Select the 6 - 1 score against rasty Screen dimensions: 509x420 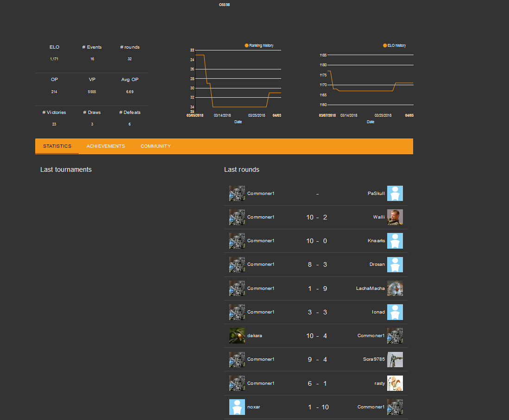point(317,383)
